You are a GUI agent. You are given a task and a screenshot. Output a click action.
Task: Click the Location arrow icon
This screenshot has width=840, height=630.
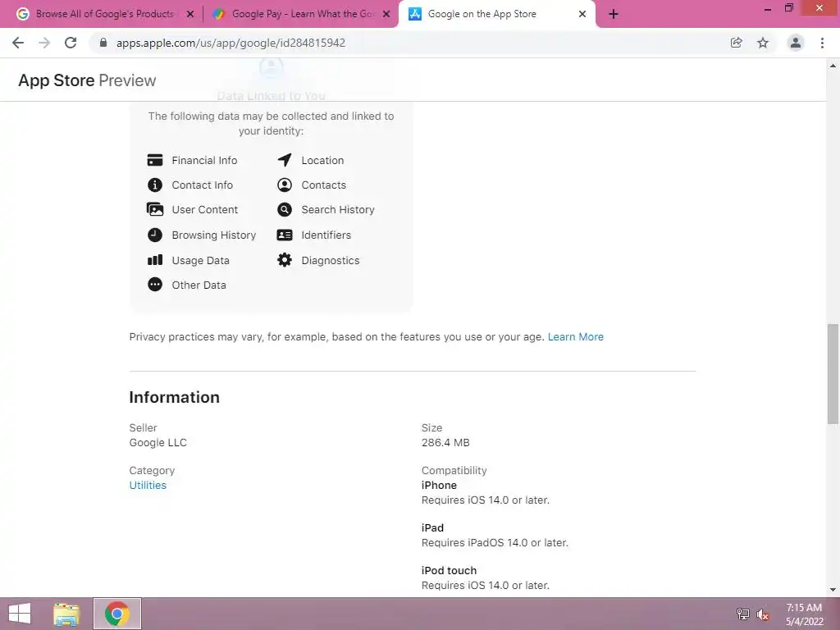click(285, 160)
